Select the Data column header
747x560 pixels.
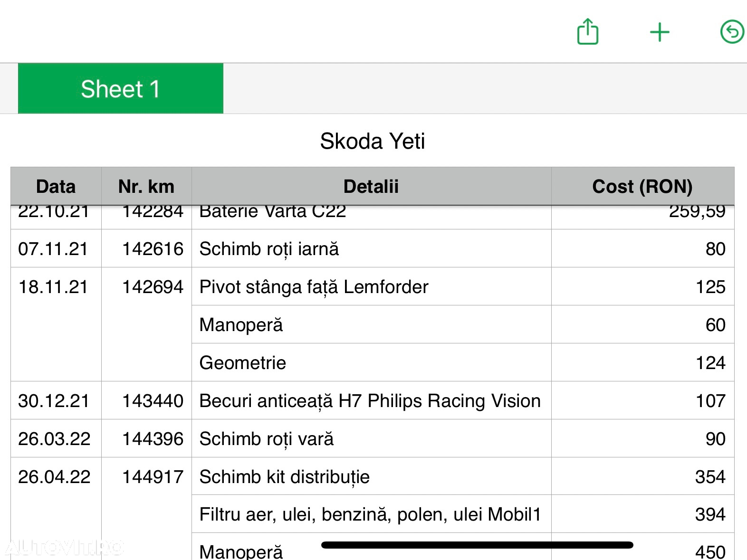[x=56, y=186]
